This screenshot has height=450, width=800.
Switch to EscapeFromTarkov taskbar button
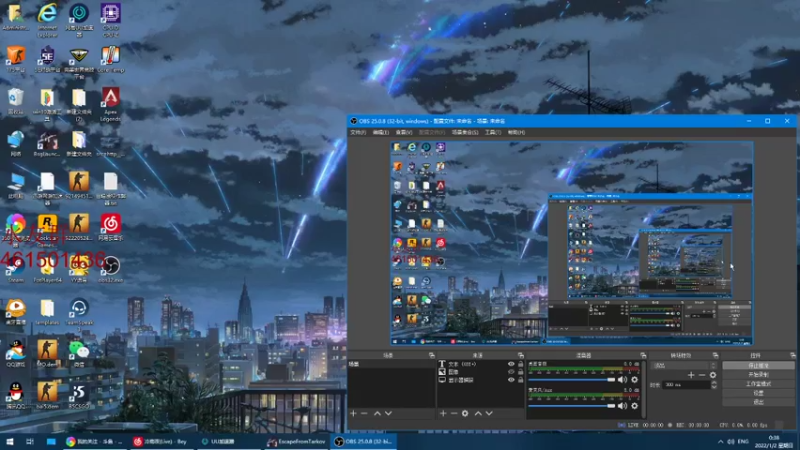click(297, 441)
